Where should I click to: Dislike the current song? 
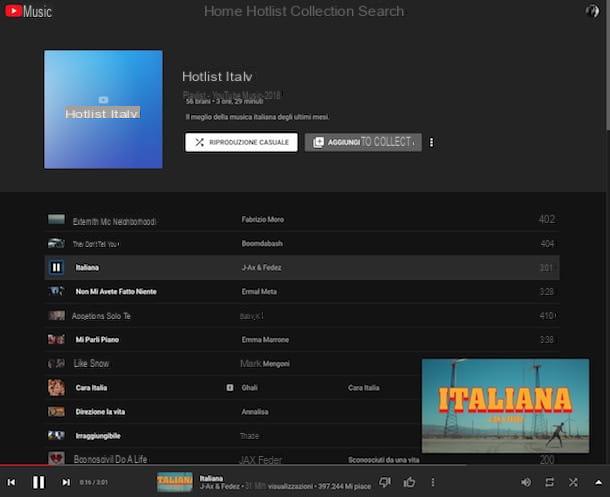click(x=385, y=482)
